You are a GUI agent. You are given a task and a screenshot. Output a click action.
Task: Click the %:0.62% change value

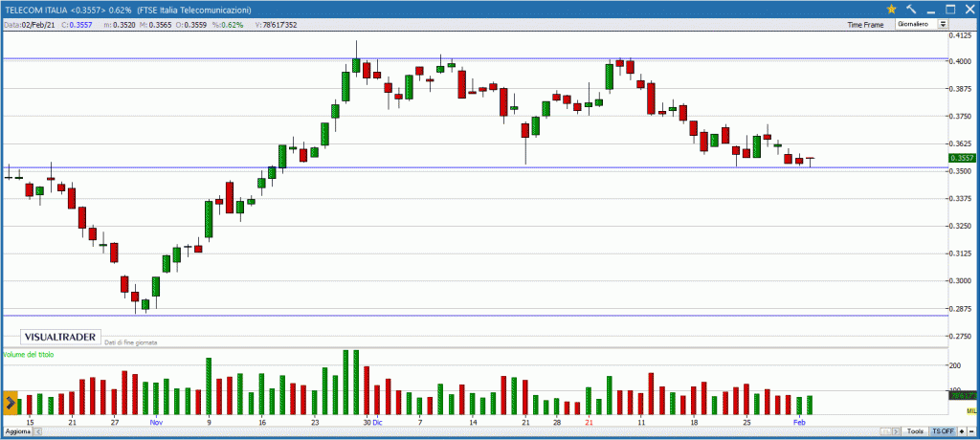[x=226, y=25]
